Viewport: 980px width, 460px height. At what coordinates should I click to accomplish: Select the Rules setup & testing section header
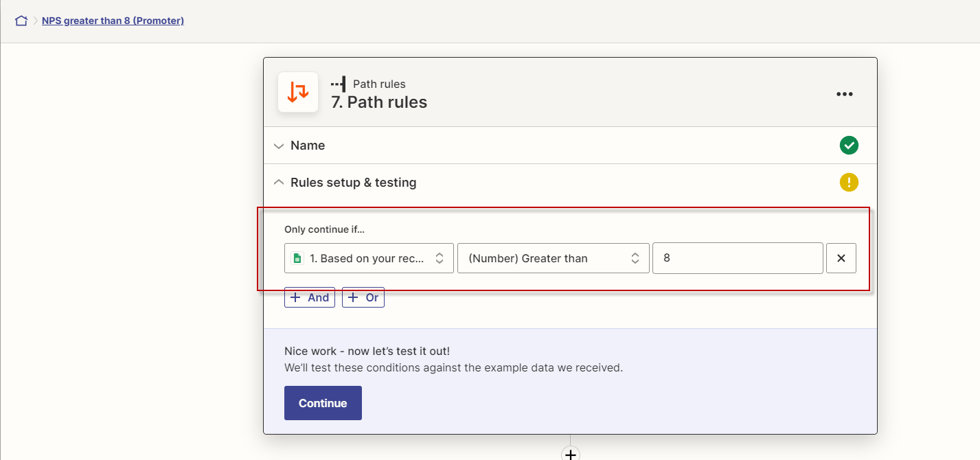354,182
